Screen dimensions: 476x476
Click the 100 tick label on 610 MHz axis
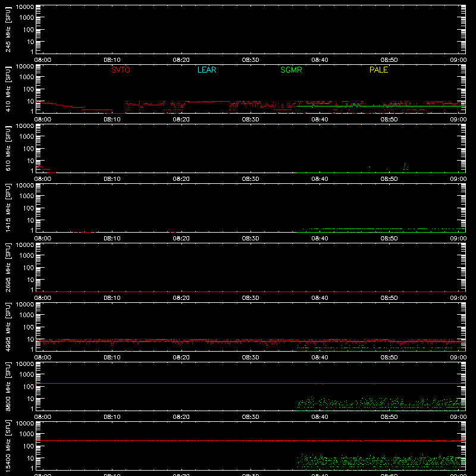(29, 149)
